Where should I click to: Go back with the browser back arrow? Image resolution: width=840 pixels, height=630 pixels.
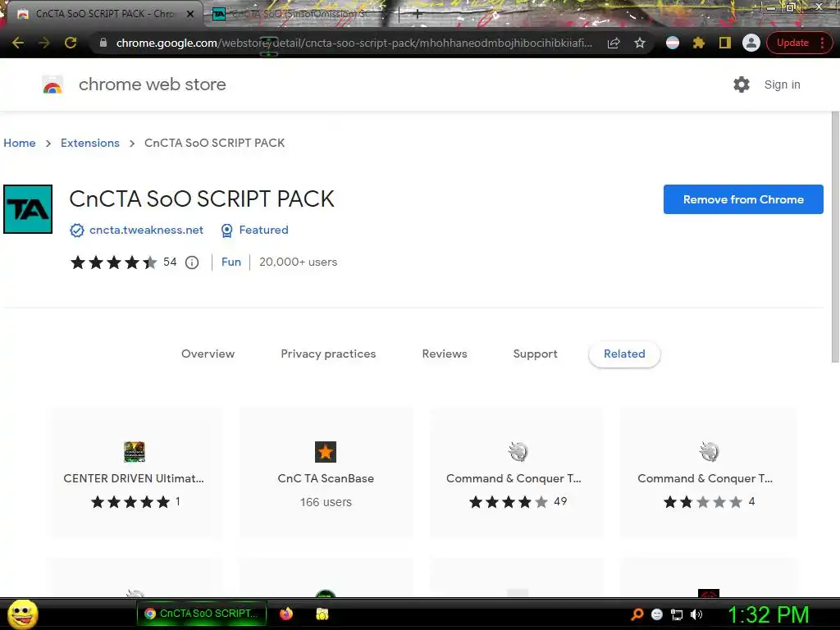tap(18, 43)
